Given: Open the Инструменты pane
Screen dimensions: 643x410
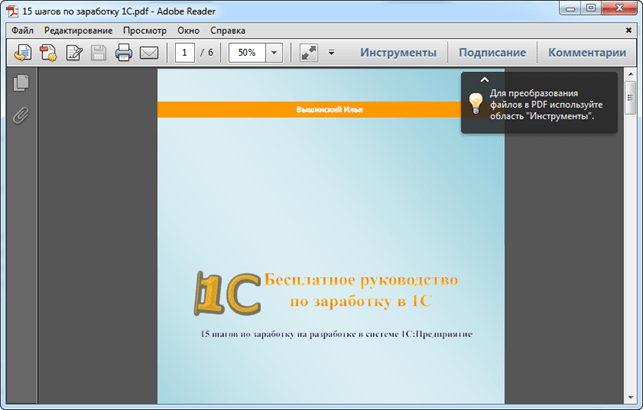Looking at the screenshot, I should (398, 52).
